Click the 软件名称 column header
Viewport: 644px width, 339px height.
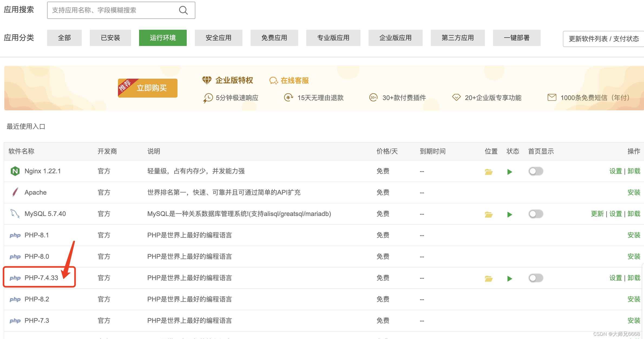coord(21,151)
